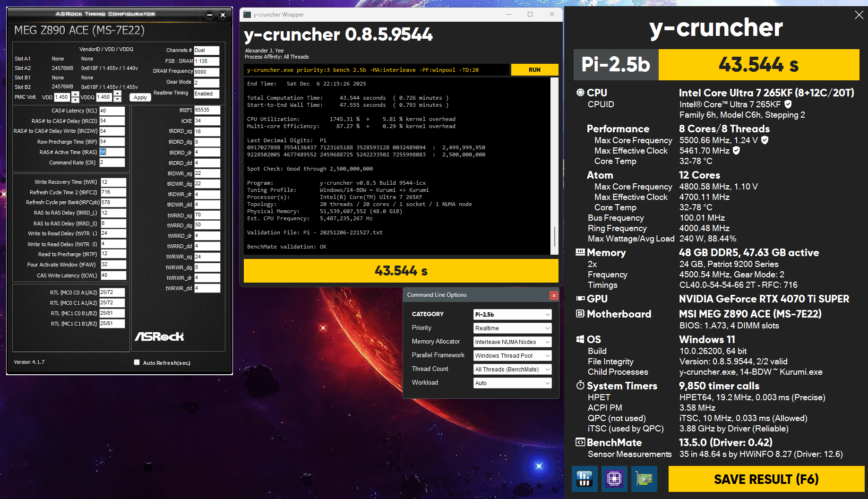
Task: Click the yellow RUN button
Action: point(534,70)
